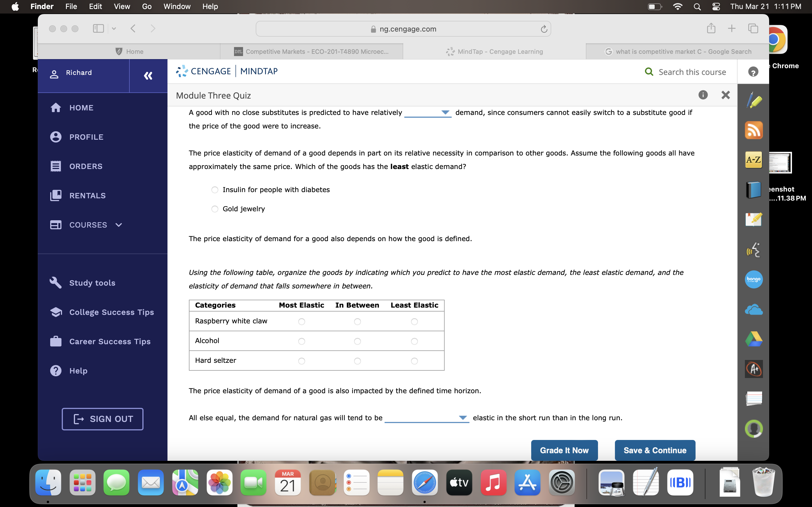Open the highlighter tool in right sidebar
This screenshot has width=812, height=507.
[x=754, y=100]
